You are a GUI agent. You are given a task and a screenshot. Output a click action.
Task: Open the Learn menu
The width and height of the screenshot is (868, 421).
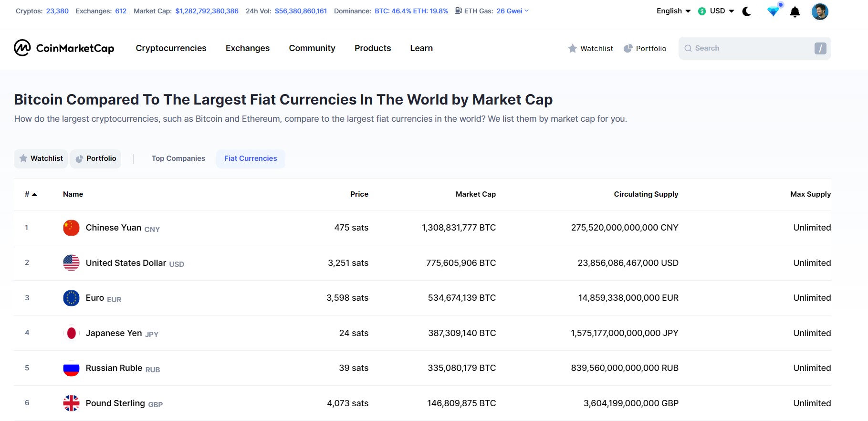click(421, 48)
